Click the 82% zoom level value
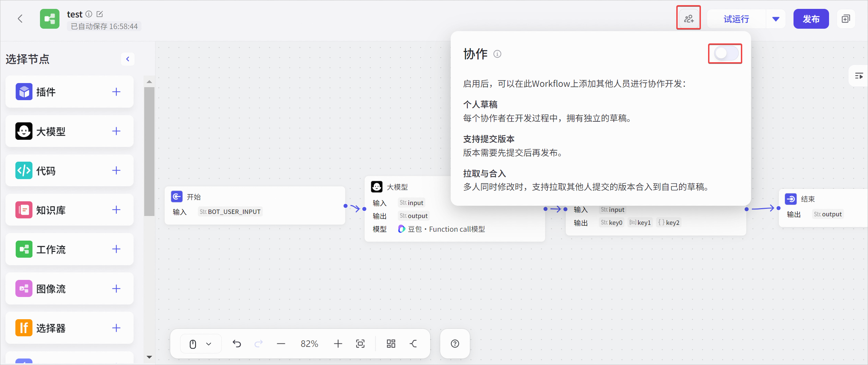This screenshot has height=365, width=868. click(x=309, y=343)
